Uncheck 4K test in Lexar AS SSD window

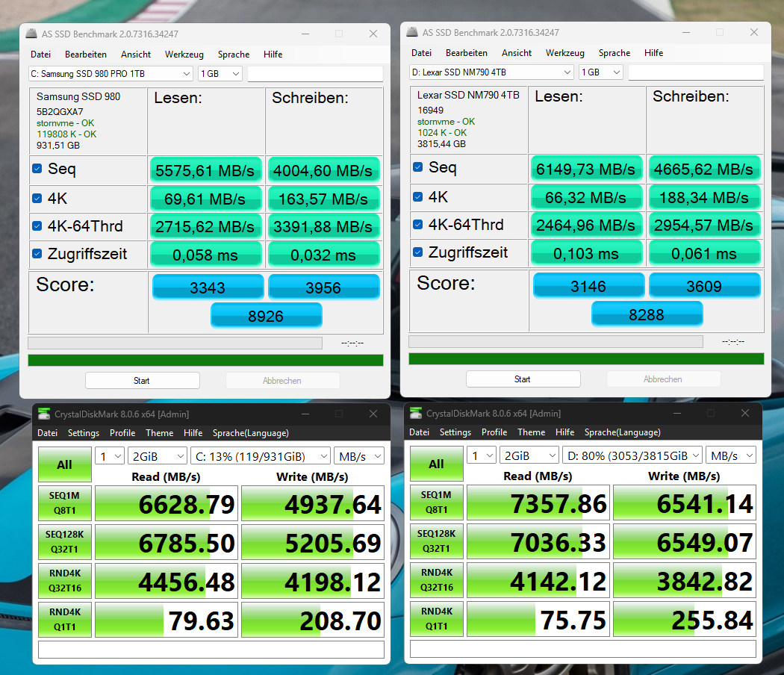point(418,196)
